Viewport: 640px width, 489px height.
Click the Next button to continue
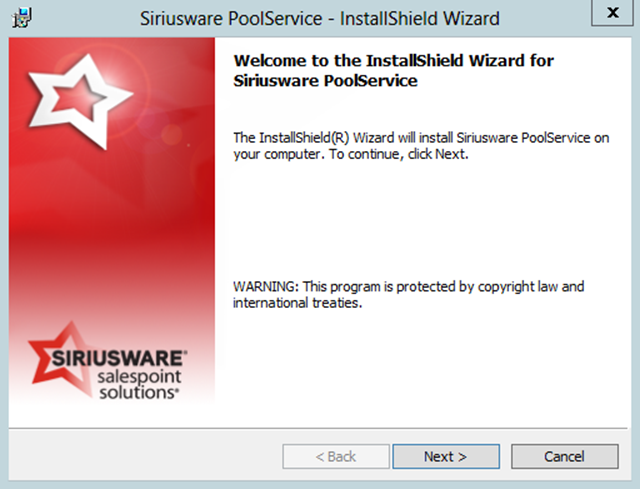[445, 457]
